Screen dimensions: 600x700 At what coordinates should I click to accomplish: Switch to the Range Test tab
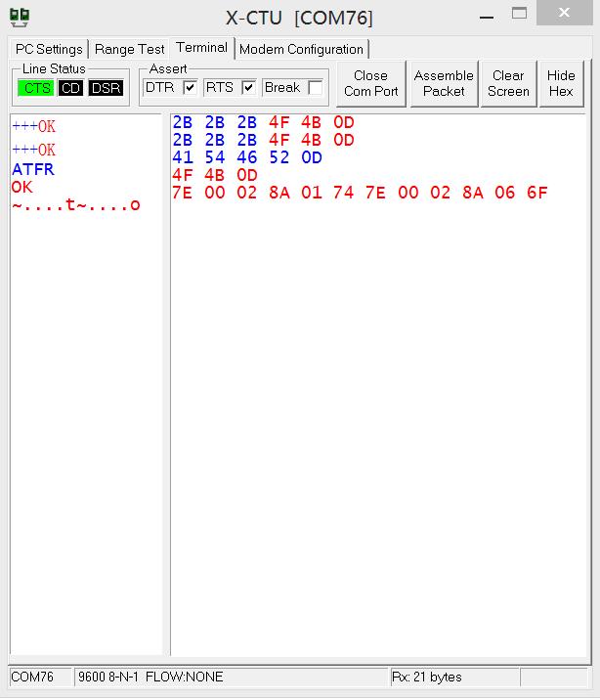[x=129, y=49]
